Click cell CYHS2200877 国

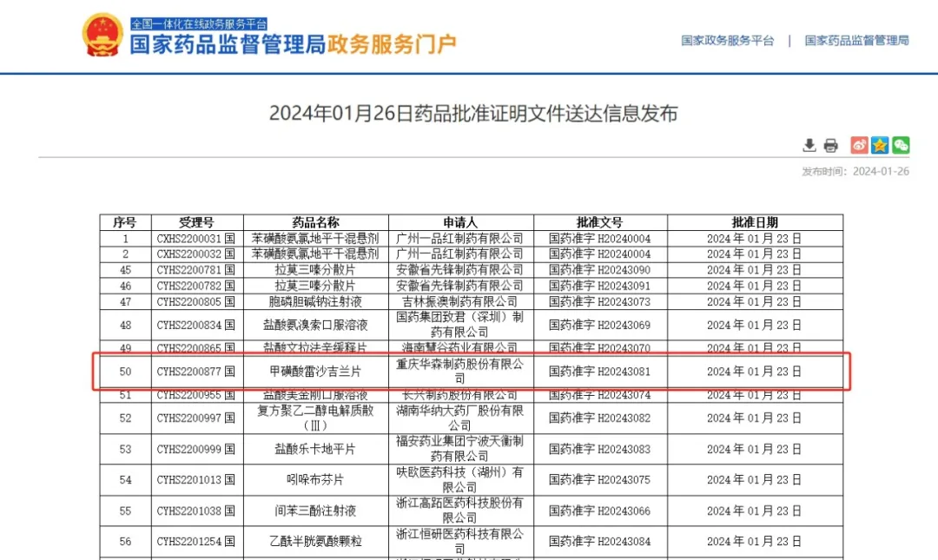coord(196,372)
